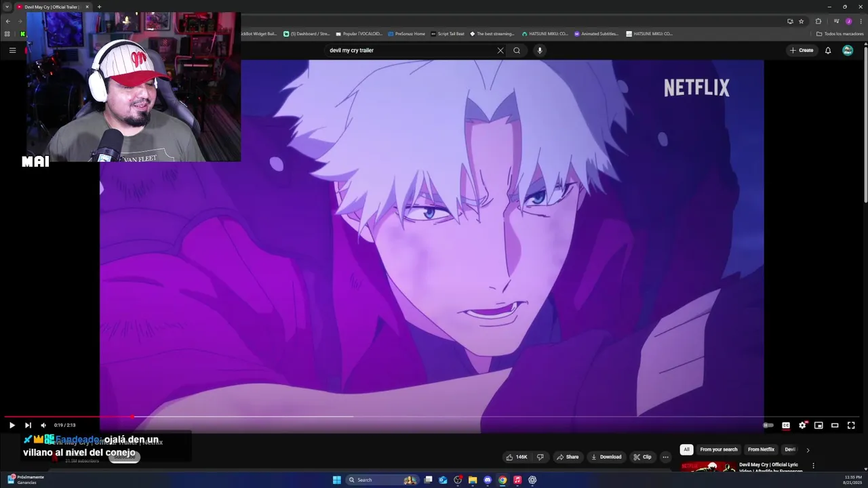Toggle the autoplay switch
Viewport: 868px width, 488px height.
tap(768, 426)
